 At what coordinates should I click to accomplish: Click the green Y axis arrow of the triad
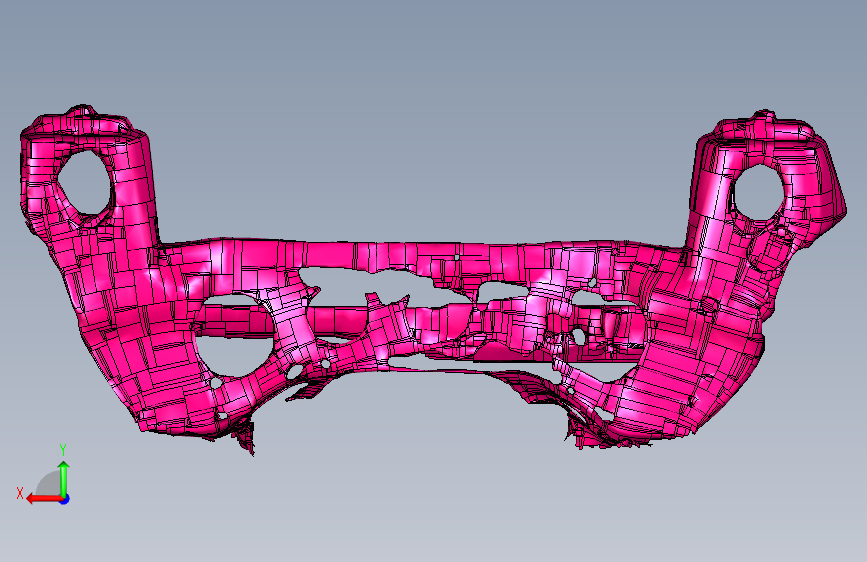point(64,478)
